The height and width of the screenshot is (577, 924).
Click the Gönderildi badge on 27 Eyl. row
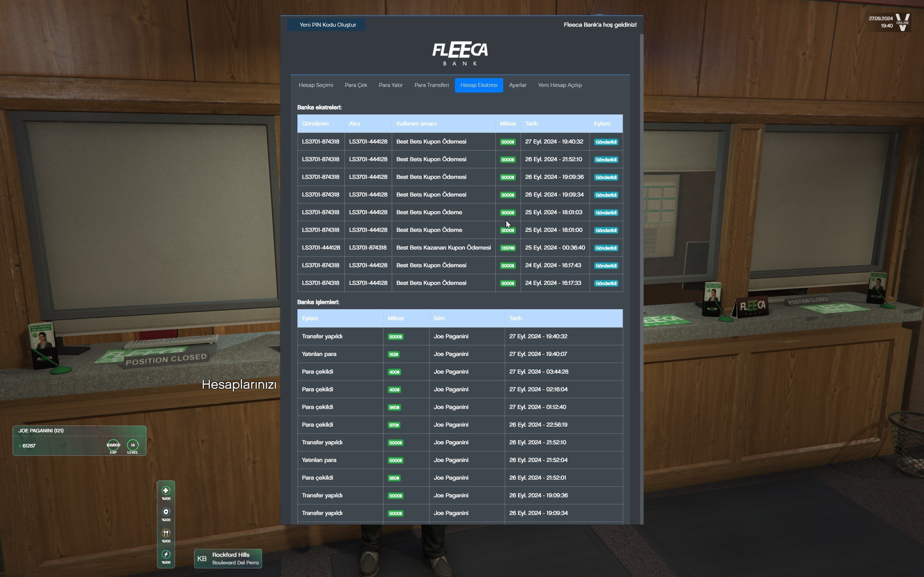(606, 142)
